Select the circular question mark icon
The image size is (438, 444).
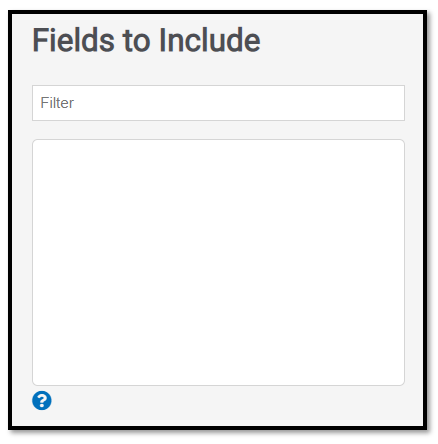point(42,400)
